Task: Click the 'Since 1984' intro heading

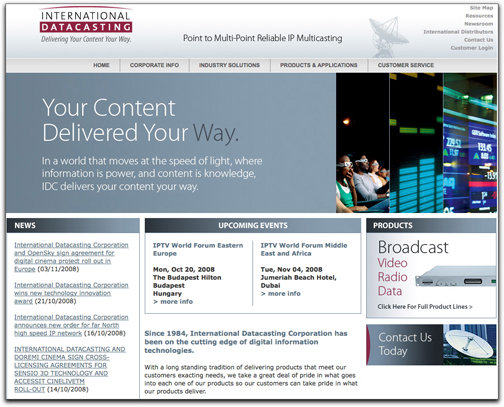Action: pos(246,342)
